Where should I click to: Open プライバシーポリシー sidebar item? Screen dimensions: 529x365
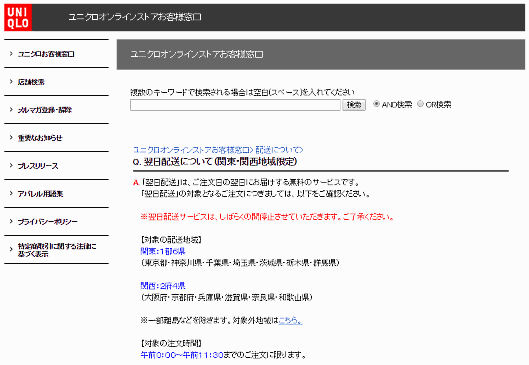(48, 222)
